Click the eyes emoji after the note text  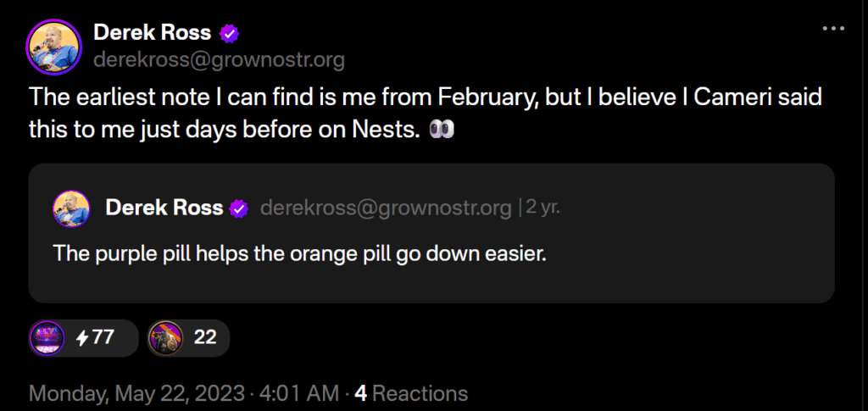point(443,130)
